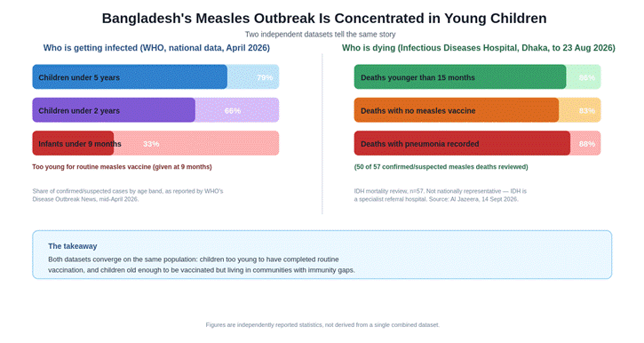Select the blue 'Children under 5 years' bar

coord(130,76)
